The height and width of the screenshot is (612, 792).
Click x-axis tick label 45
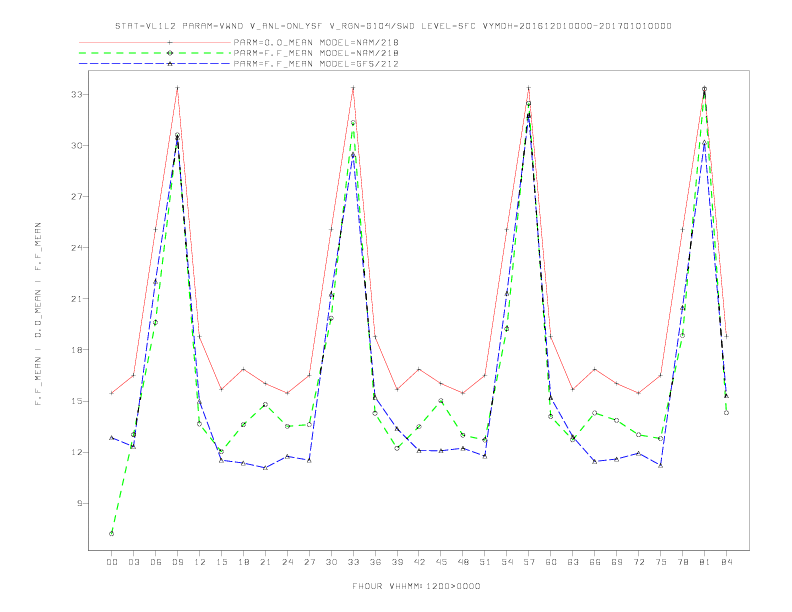(441, 562)
